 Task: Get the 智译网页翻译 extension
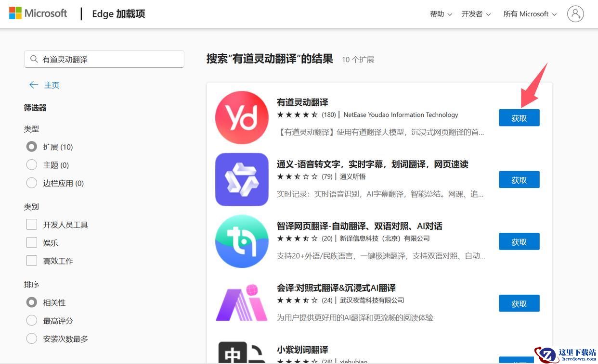point(519,241)
